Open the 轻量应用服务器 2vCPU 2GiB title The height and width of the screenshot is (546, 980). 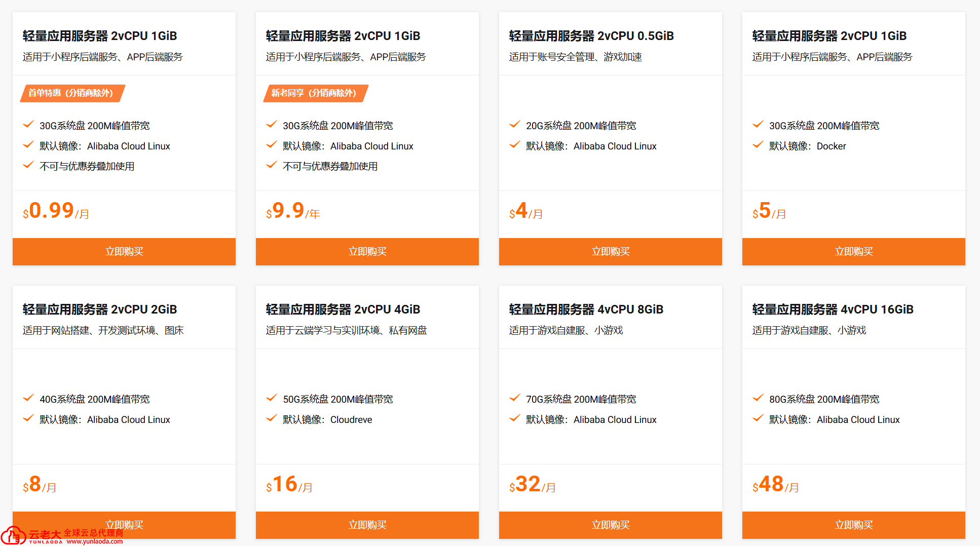click(100, 309)
